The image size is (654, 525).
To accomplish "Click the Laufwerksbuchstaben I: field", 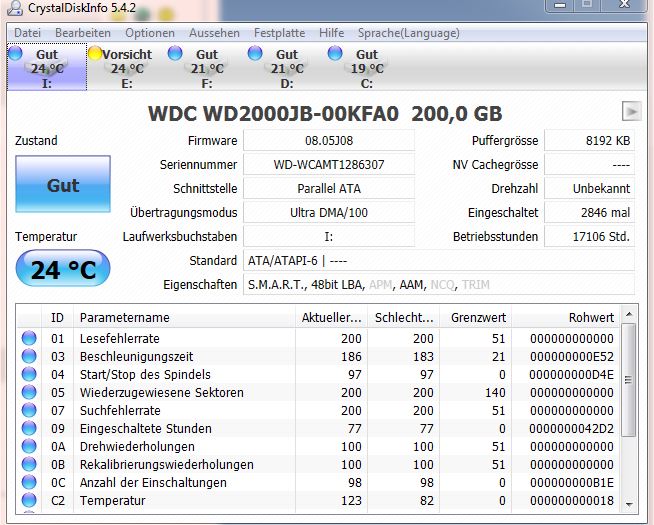I will click(x=329, y=236).
